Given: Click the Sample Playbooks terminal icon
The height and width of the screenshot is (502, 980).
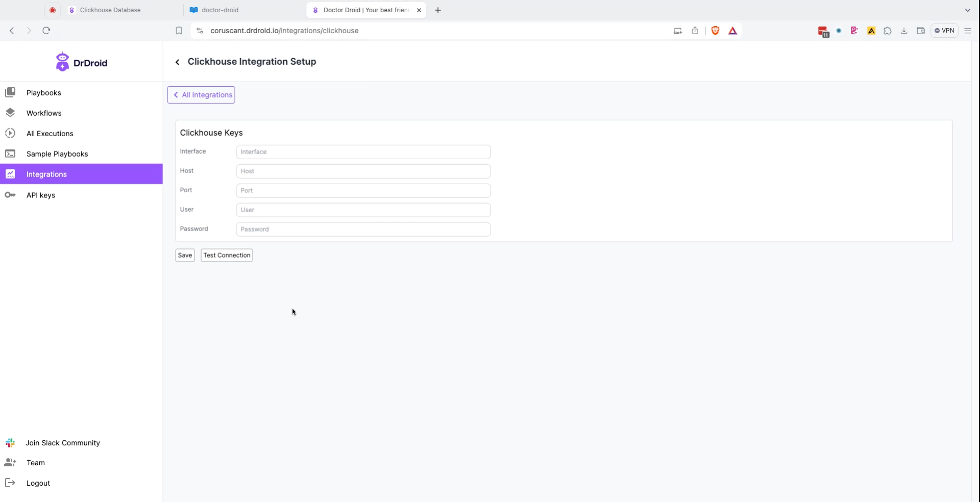Looking at the screenshot, I should [x=10, y=154].
